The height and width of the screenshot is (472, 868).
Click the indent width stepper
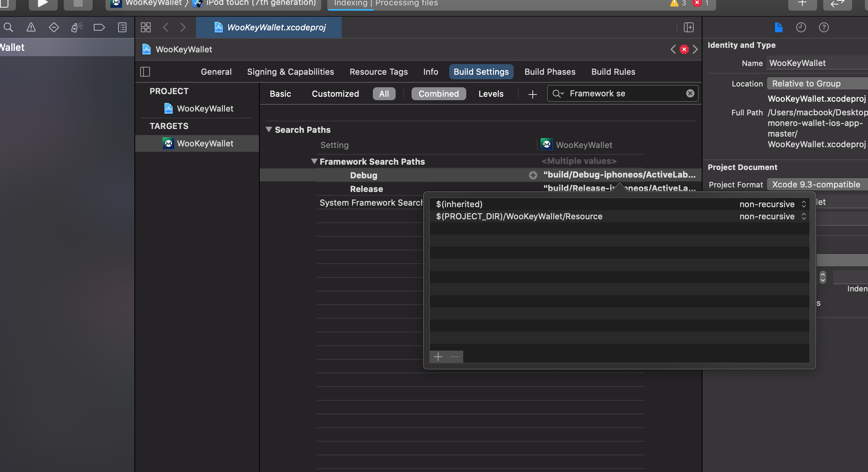[822, 277]
